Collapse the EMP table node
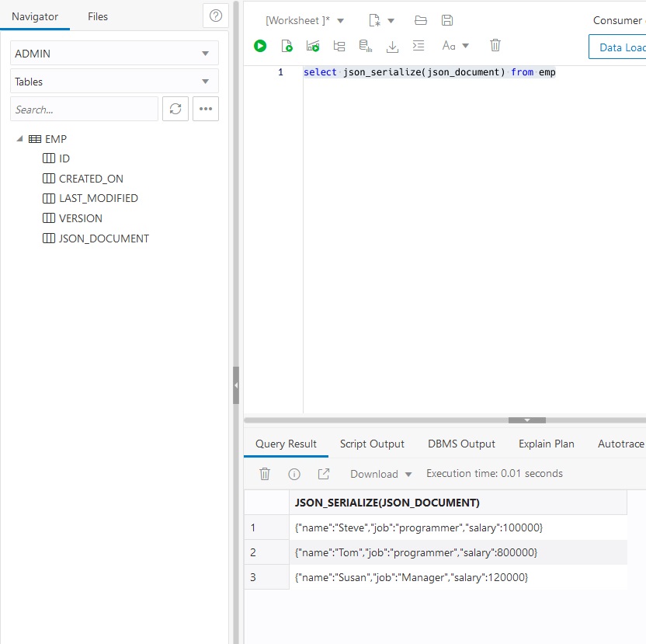This screenshot has height=644, width=646. tap(19, 139)
